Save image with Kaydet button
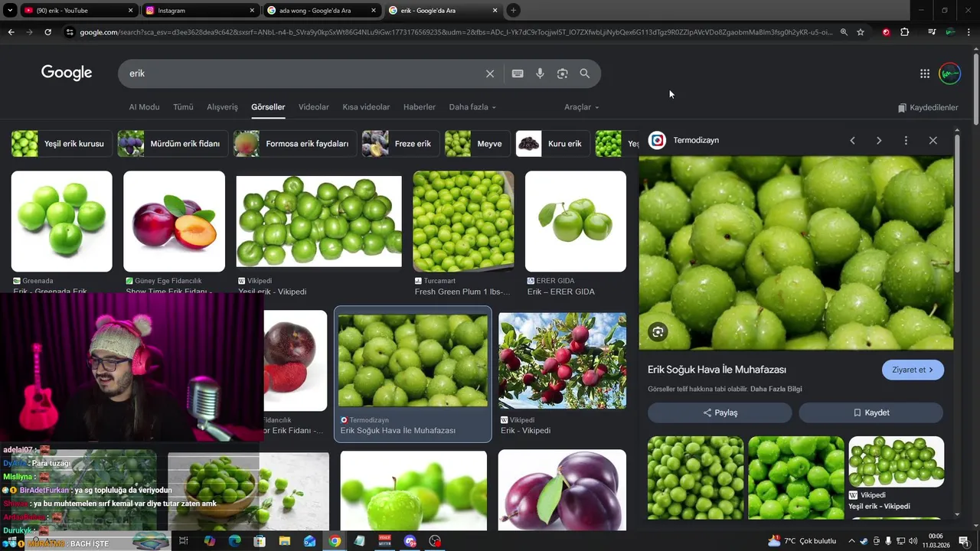The height and width of the screenshot is (551, 980). (871, 412)
